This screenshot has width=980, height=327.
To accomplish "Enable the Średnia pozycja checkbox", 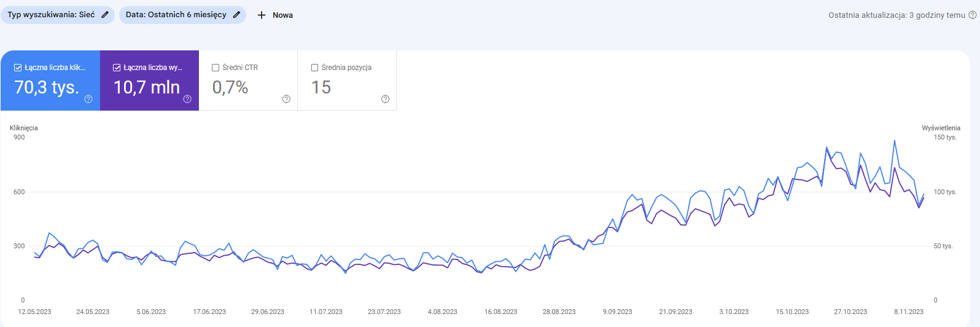I will [x=314, y=68].
